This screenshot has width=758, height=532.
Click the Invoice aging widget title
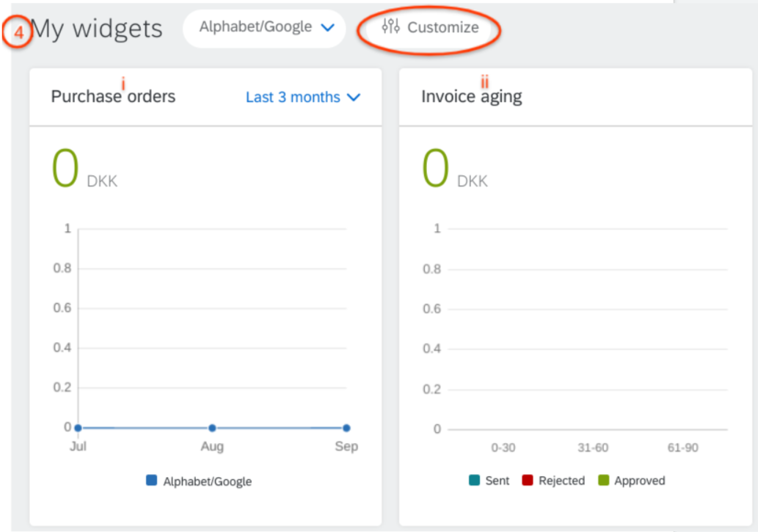click(471, 97)
